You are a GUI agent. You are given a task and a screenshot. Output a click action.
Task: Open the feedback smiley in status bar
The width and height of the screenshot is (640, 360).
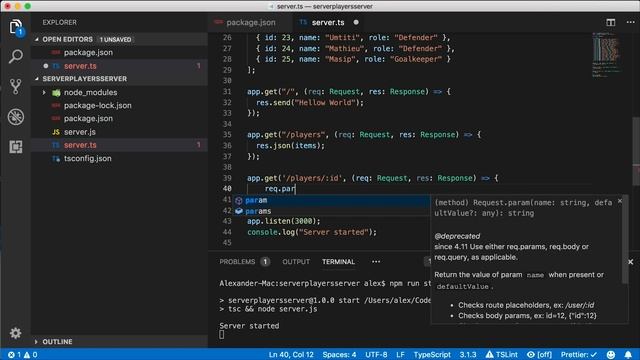point(611,355)
